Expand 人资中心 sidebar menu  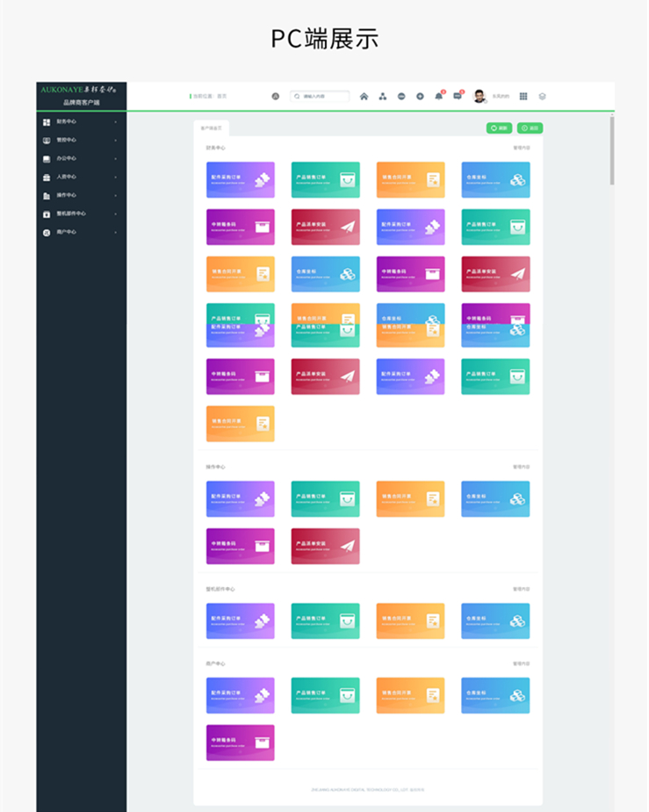pos(82,178)
